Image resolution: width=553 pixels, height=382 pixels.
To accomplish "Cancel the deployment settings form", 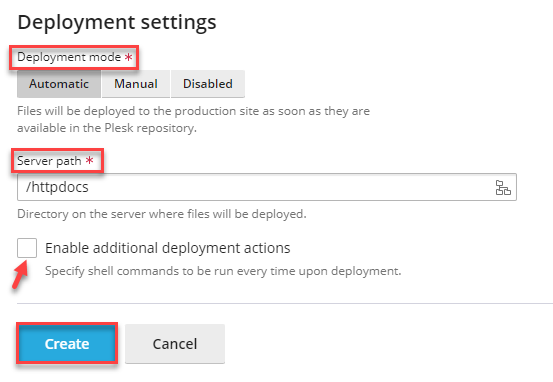I will (x=175, y=344).
